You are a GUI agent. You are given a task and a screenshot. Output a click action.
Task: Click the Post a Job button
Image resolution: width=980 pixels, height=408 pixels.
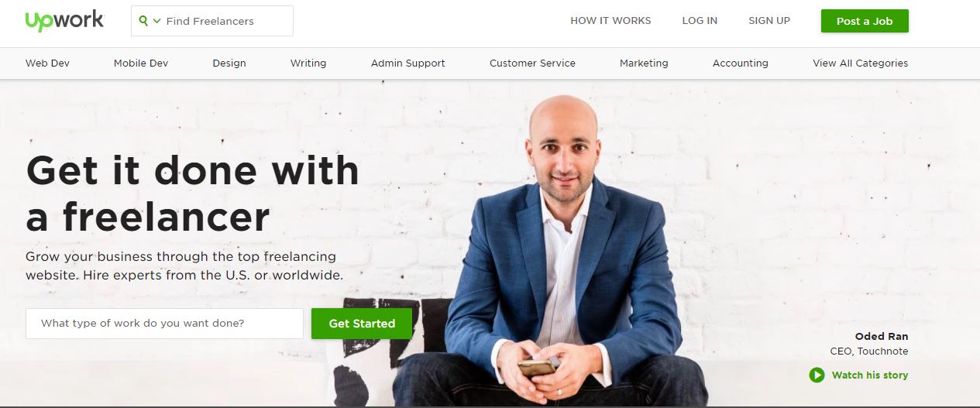click(865, 21)
